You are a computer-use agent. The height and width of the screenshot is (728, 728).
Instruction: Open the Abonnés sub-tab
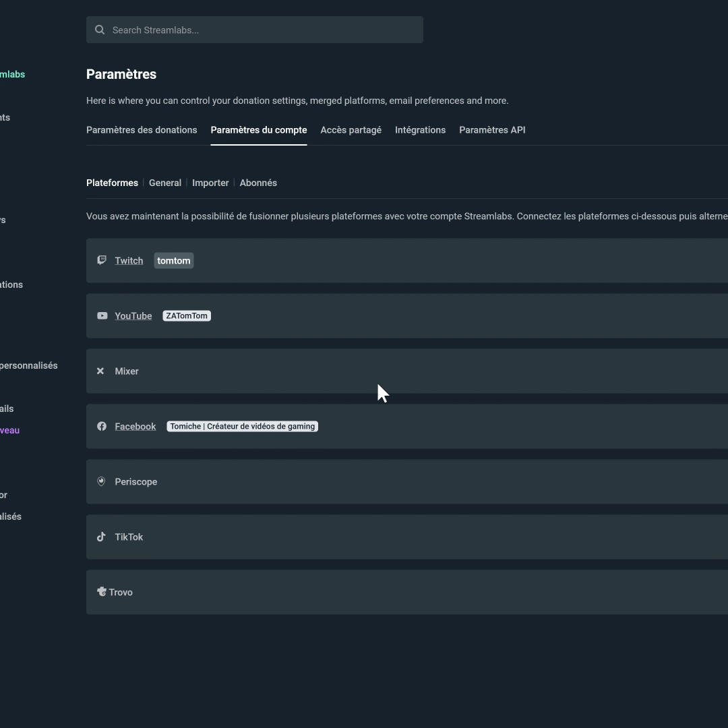(x=258, y=183)
